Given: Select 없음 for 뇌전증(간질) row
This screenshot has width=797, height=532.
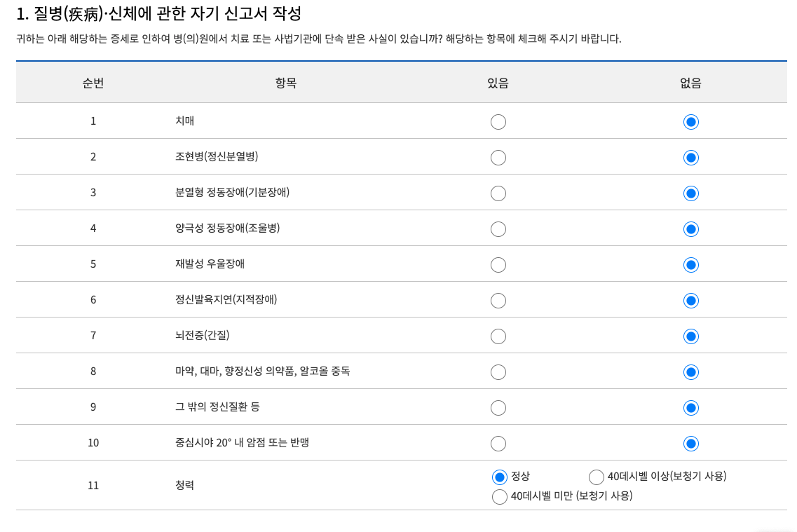Looking at the screenshot, I should pos(690,336).
